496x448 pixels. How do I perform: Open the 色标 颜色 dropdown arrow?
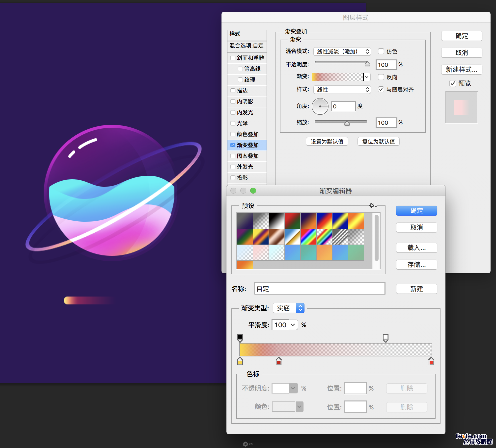(299, 407)
